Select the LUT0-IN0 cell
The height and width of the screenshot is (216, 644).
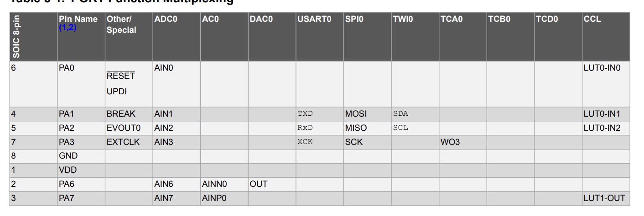602,68
